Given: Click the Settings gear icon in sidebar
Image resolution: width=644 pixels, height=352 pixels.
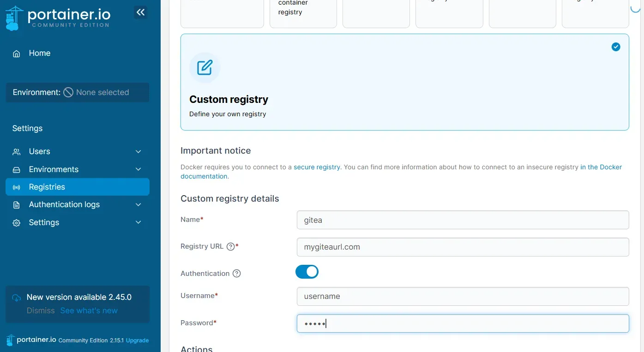Looking at the screenshot, I should point(17,223).
